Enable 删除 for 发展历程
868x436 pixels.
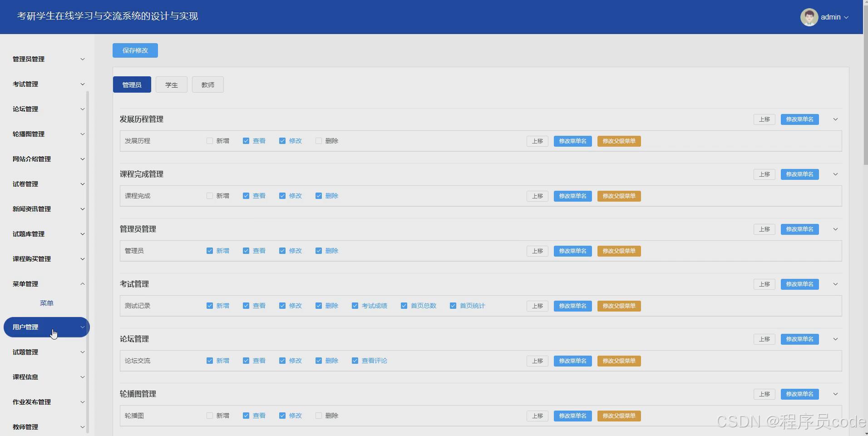(319, 141)
